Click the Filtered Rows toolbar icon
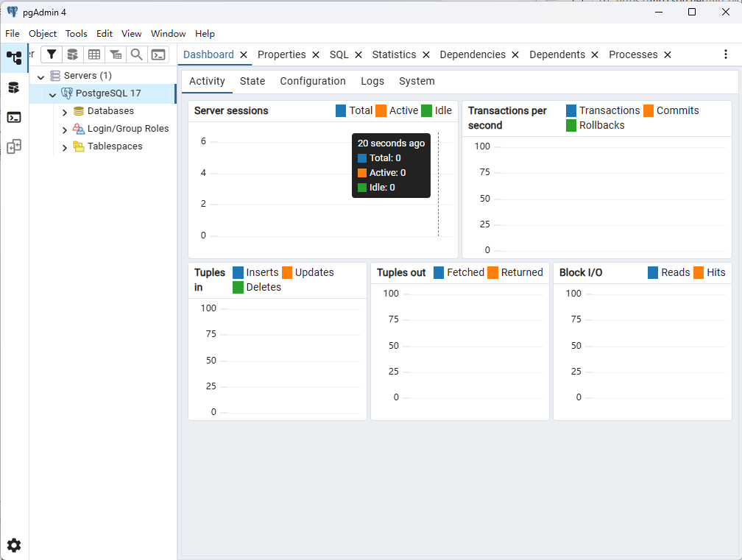 click(x=116, y=54)
